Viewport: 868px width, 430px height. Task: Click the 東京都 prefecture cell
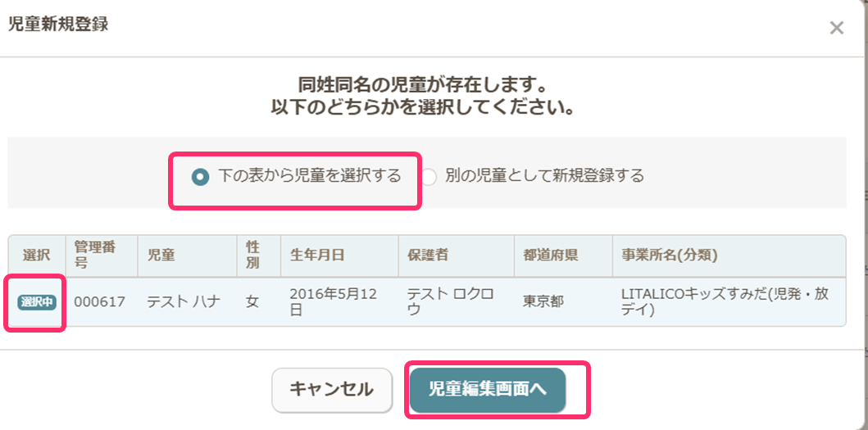click(543, 302)
